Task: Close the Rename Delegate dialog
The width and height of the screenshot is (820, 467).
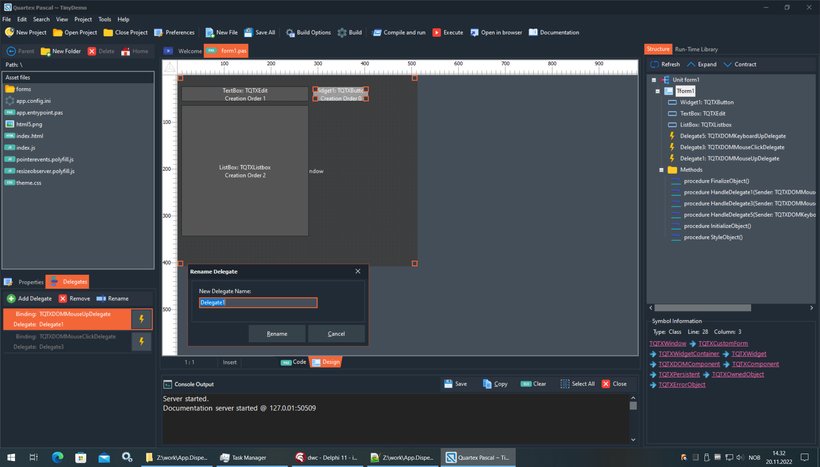Action: pyautogui.click(x=358, y=271)
